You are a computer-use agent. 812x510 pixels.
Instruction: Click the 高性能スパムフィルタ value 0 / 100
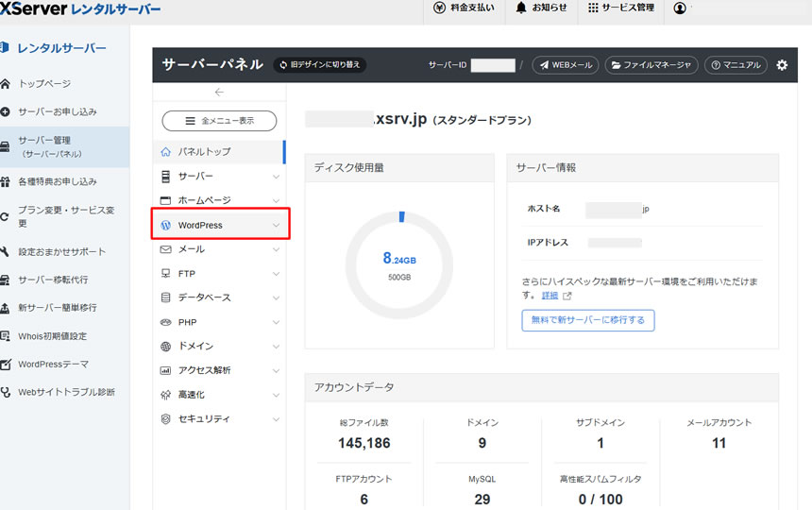(x=601, y=499)
